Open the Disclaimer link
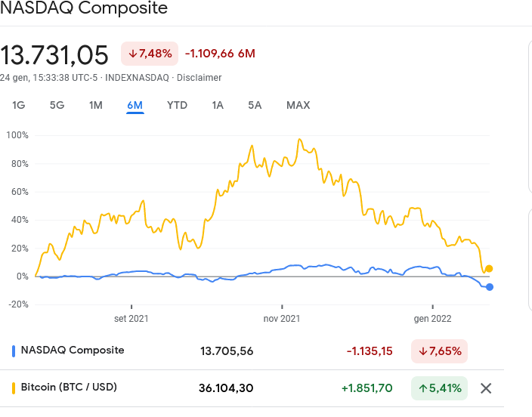Viewport: 532px width, 417px height. pos(199,78)
